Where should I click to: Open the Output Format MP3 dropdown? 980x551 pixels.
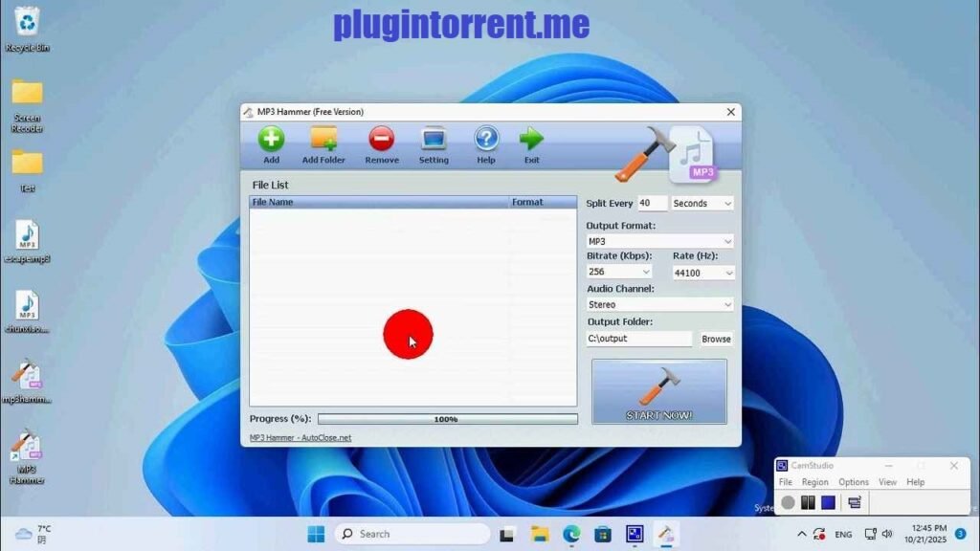pos(659,241)
